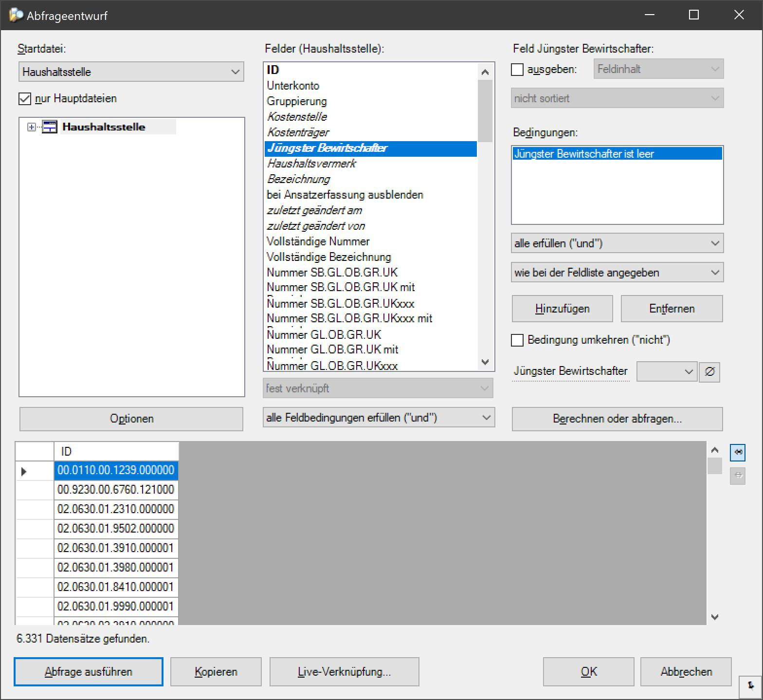
Task: Run the query with 'Abfrage ausführen'
Action: tap(89, 672)
